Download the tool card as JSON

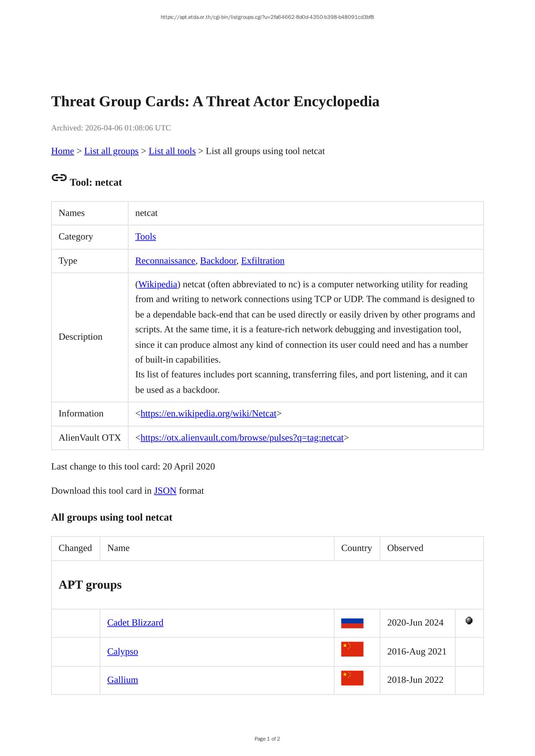[165, 491]
